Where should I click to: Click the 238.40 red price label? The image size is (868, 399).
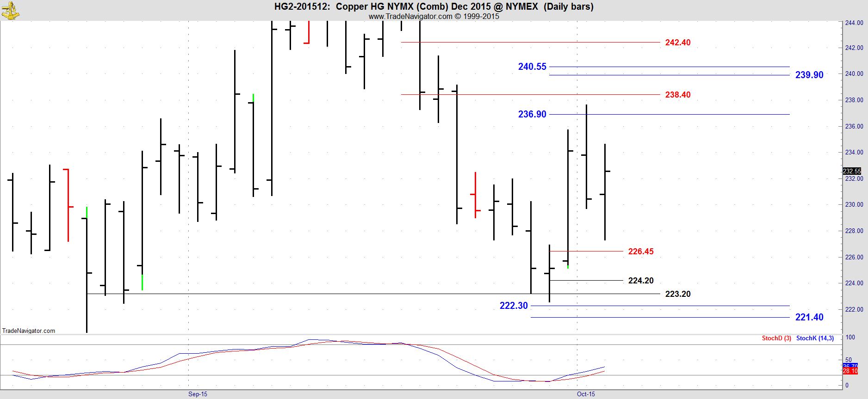[677, 95]
